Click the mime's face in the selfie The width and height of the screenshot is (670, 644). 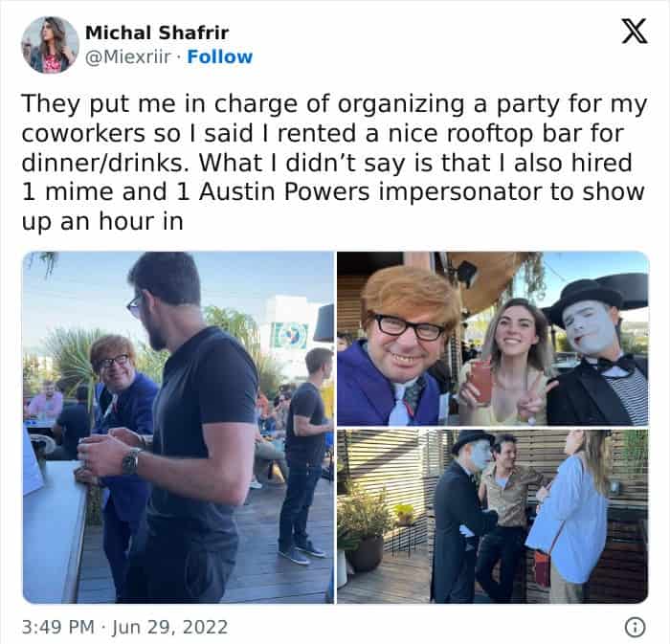pyautogui.click(x=586, y=326)
